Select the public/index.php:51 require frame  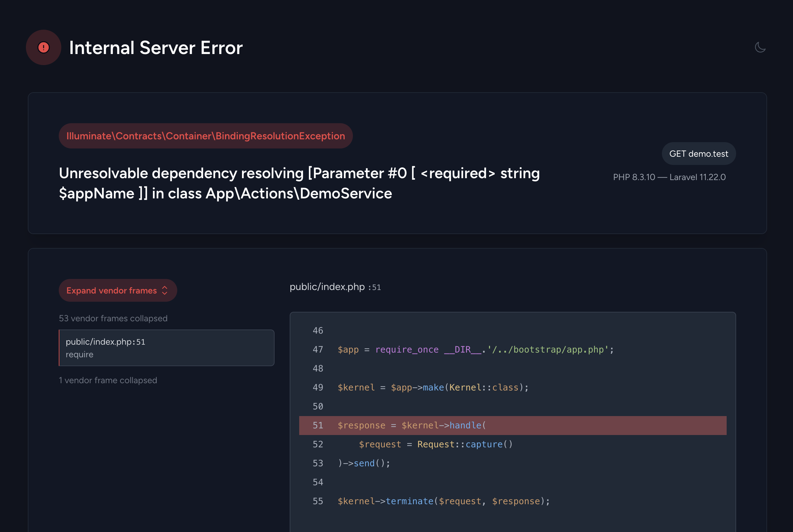pos(166,348)
